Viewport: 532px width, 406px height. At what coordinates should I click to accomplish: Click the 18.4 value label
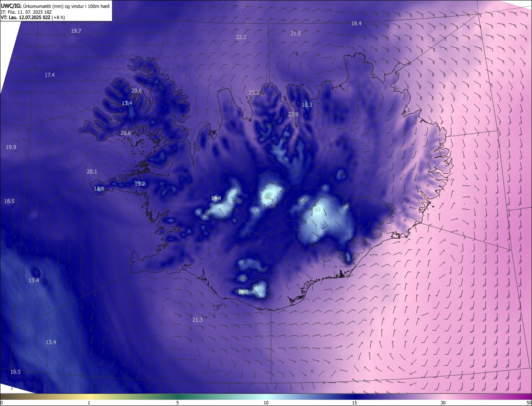click(x=356, y=24)
